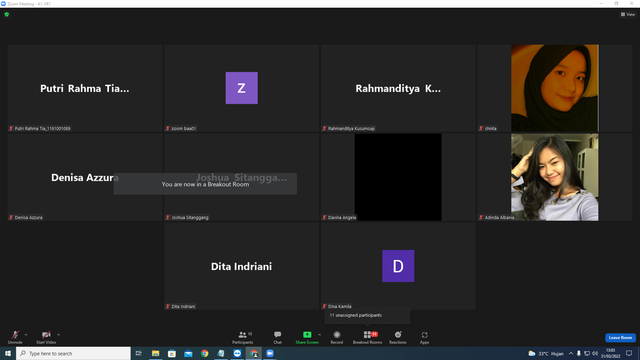The height and width of the screenshot is (360, 640).
Task: Open Microsoft Store from taskbar
Action: (172, 353)
